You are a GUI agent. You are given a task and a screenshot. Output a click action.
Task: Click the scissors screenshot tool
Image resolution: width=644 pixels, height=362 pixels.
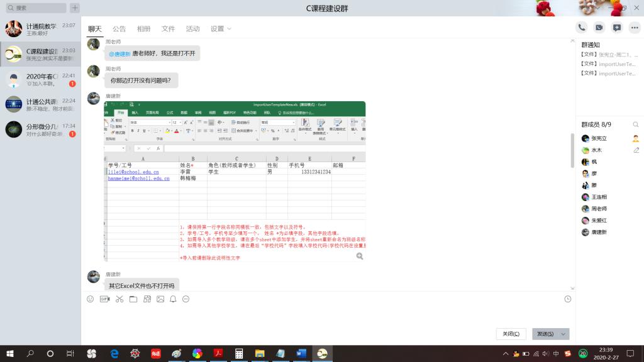(x=119, y=299)
